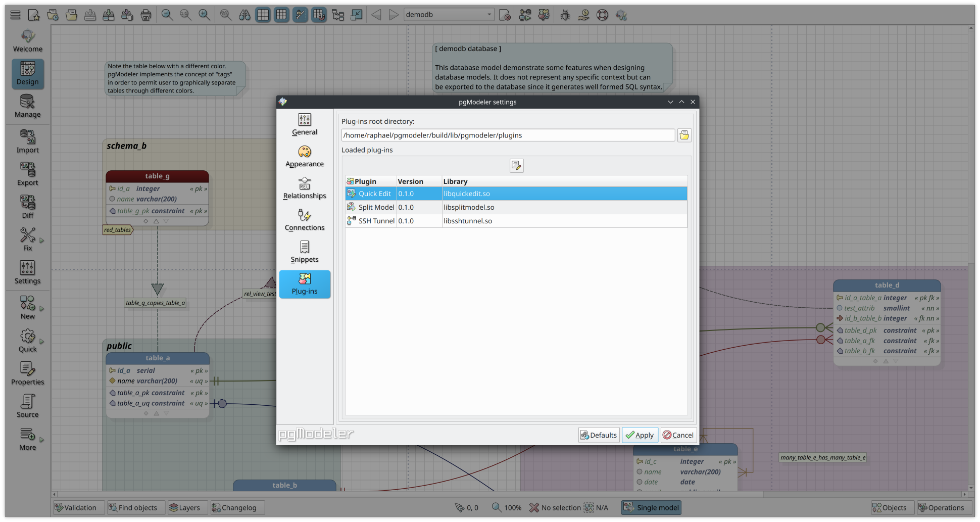Open recent models toolbar icon
The width and height of the screenshot is (980, 522).
(x=53, y=15)
